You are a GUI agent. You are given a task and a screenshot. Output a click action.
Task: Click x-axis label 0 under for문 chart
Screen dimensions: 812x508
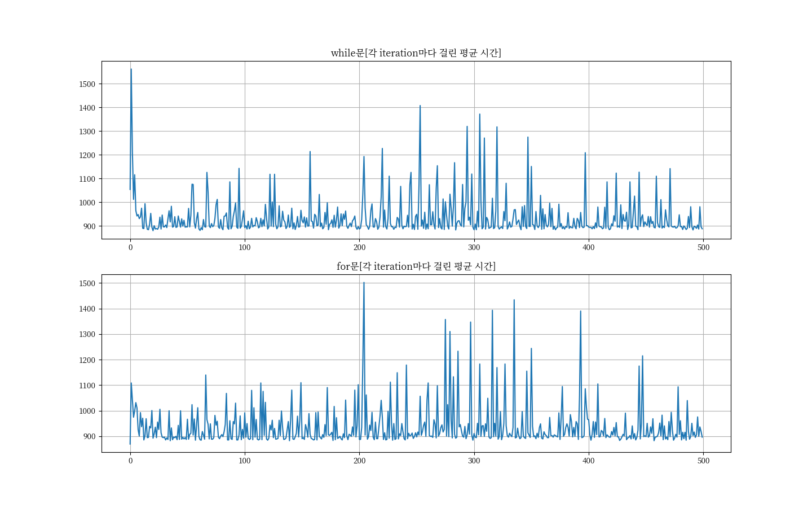[x=130, y=461]
